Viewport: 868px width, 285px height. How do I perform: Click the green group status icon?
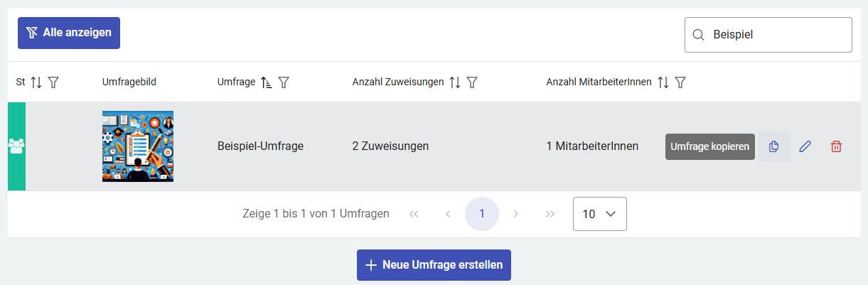(16, 146)
